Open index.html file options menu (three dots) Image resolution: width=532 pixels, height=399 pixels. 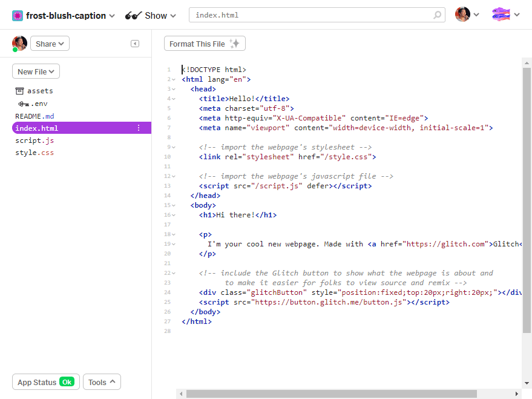139,128
